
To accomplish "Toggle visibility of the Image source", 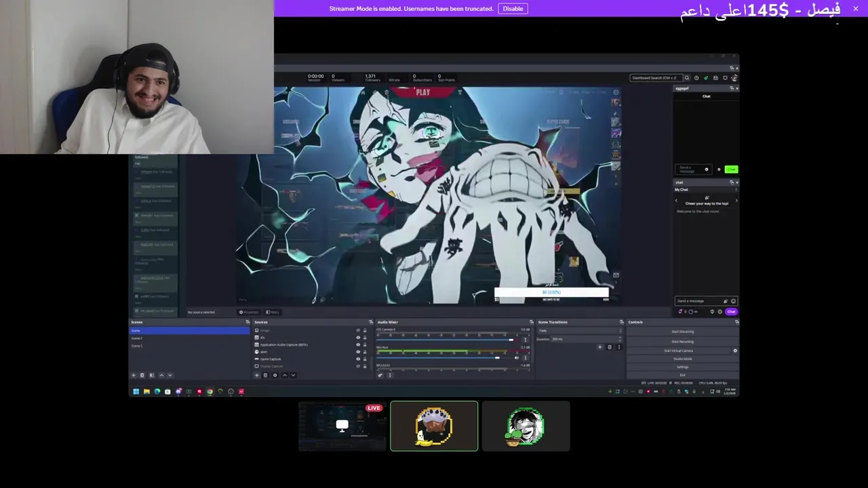I will point(358,330).
